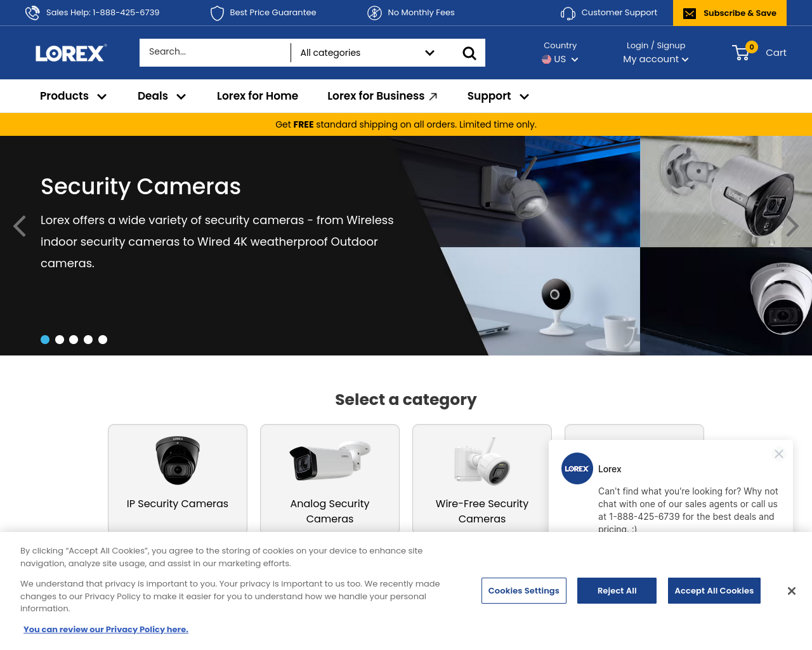Select the second carousel dot

click(60, 340)
